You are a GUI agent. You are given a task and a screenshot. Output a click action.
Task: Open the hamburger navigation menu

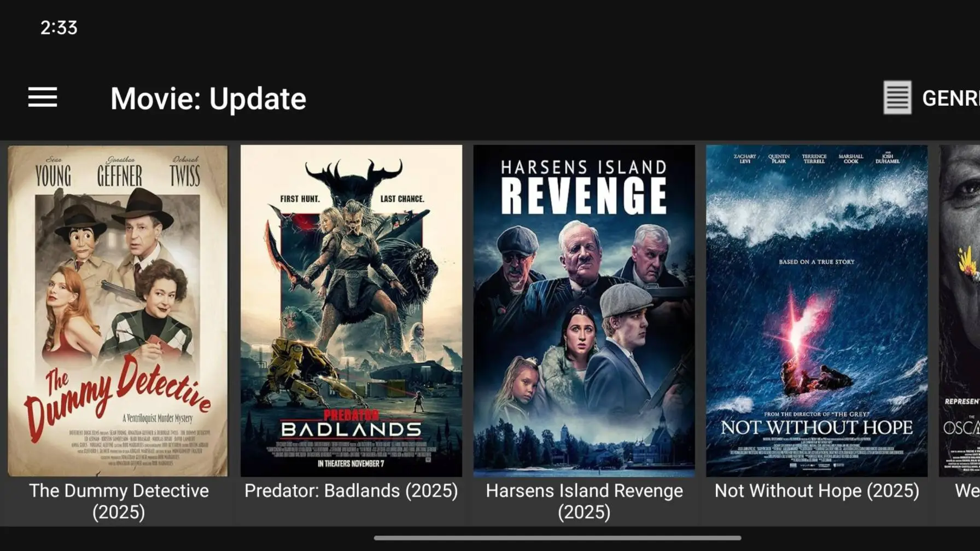43,98
